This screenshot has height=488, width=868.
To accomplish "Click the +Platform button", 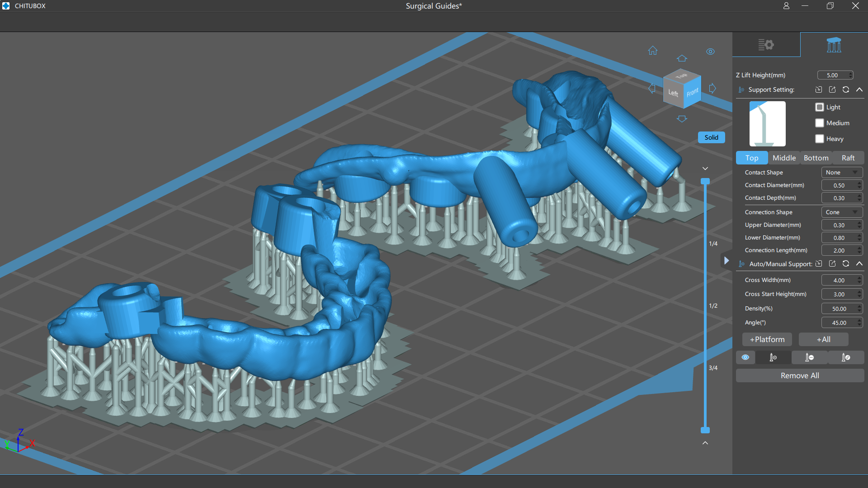I will [x=767, y=338].
